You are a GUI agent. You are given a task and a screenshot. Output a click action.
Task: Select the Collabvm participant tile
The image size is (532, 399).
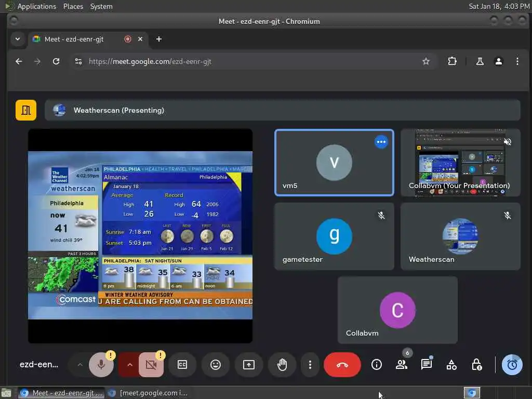point(397,310)
